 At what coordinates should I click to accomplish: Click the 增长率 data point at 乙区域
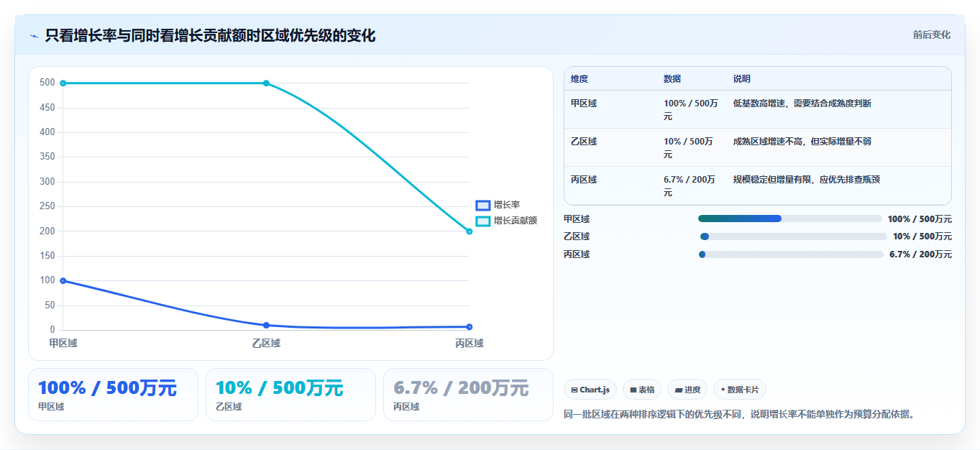click(x=266, y=326)
